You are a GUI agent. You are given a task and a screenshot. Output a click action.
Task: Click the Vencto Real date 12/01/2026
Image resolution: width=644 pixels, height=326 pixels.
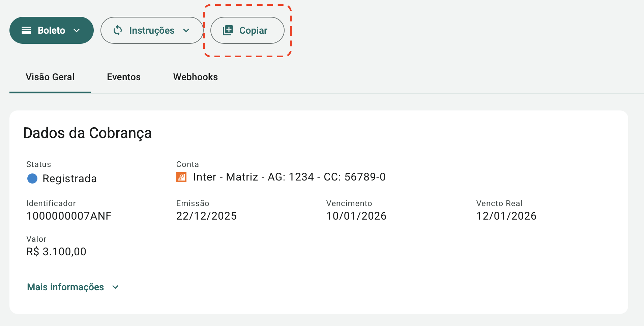point(506,216)
